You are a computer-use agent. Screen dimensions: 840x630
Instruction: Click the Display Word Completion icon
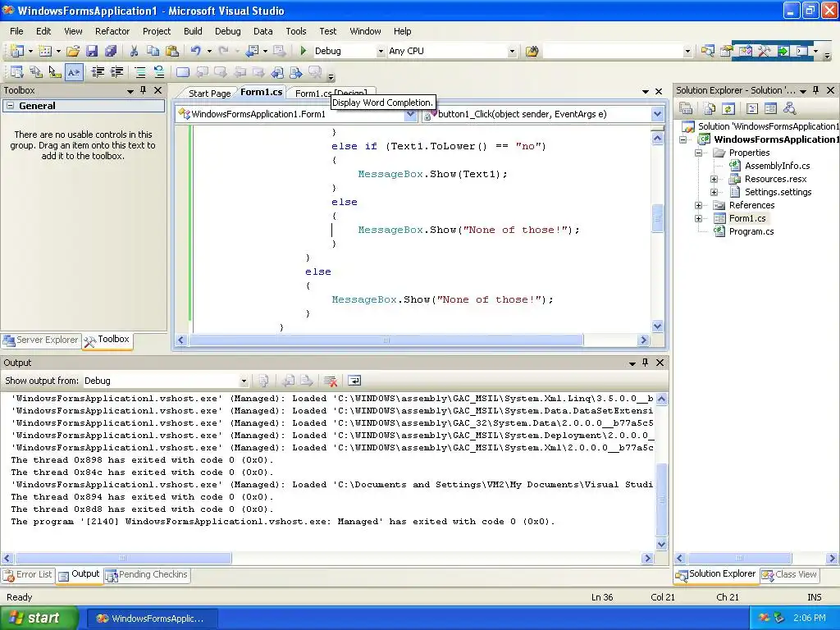pyautogui.click(x=74, y=72)
